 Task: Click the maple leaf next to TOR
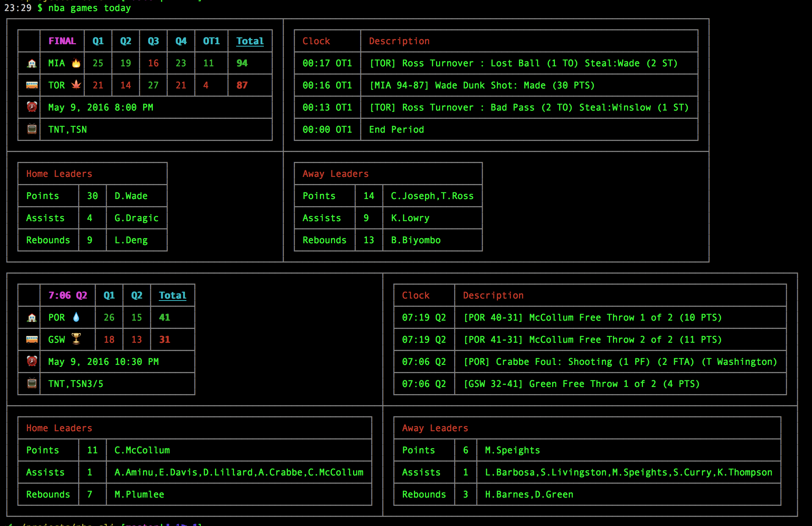[x=76, y=85]
